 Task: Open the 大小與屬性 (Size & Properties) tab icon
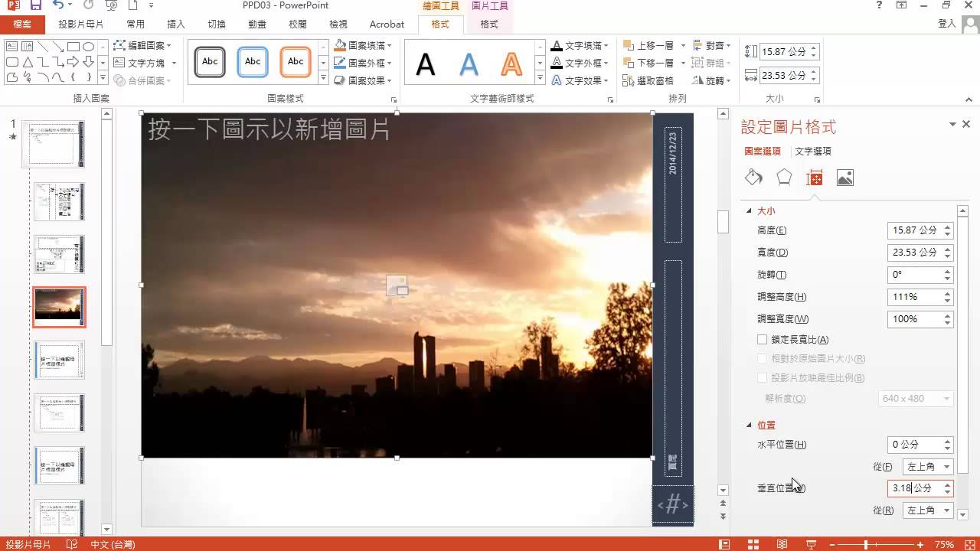(815, 178)
